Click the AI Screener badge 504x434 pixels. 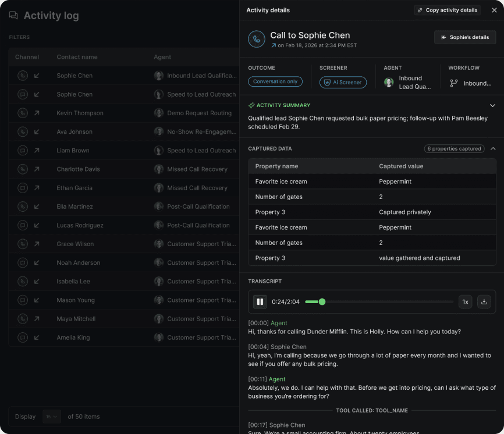click(x=343, y=82)
